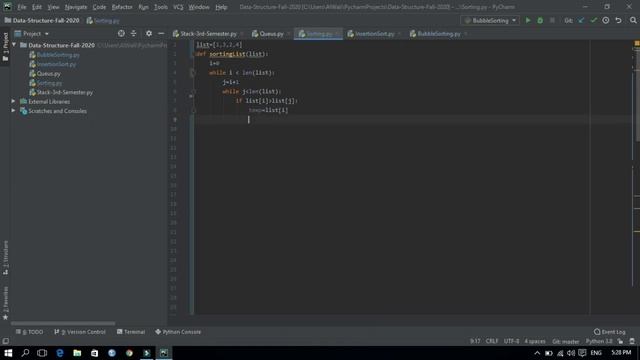Open the TODO tool window
640x360 pixels.
[29, 332]
